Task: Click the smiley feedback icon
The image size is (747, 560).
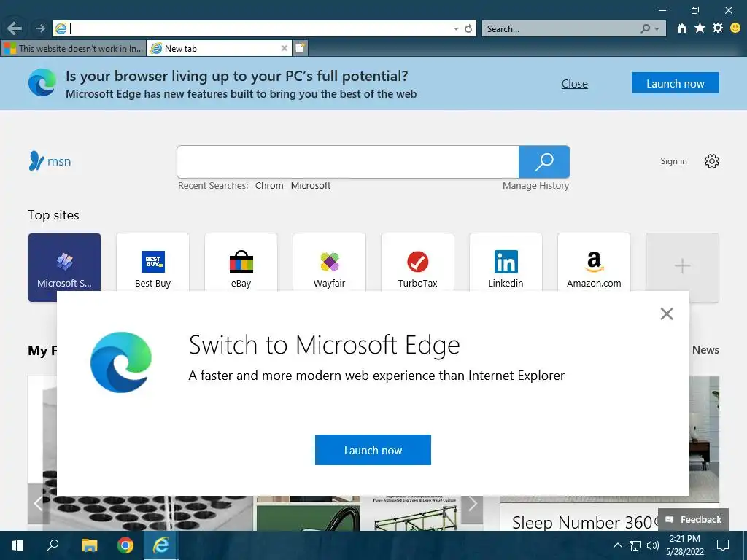Action: [x=735, y=28]
